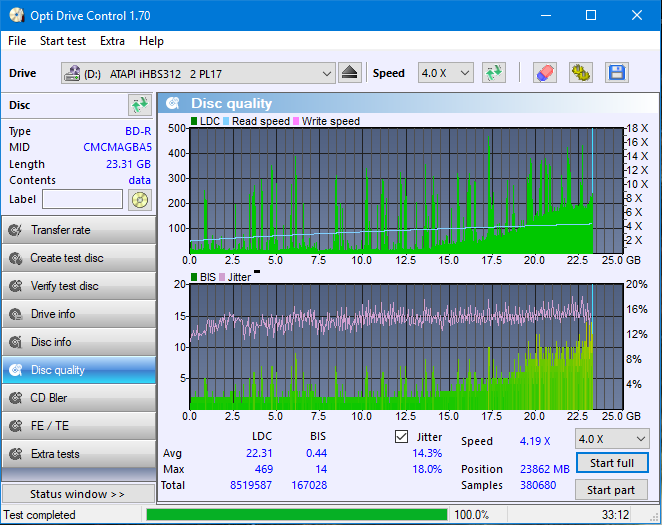This screenshot has width=662, height=525.
Task: Toggle the Jitter checkbox
Action: click(x=401, y=436)
